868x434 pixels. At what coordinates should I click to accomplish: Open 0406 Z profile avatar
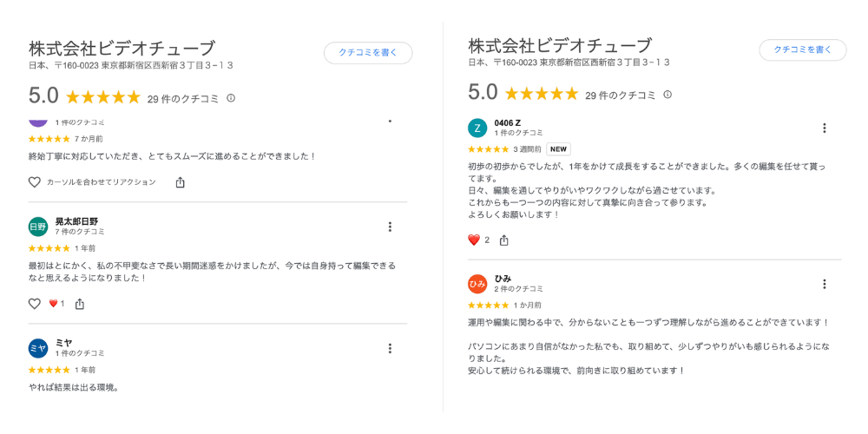click(477, 128)
